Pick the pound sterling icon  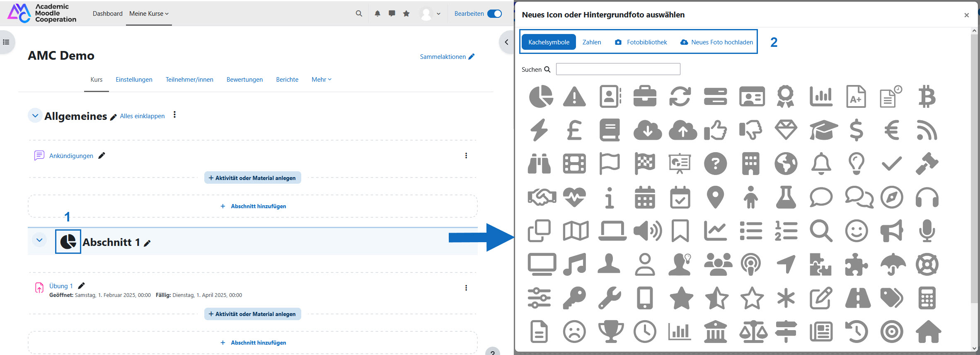coord(574,130)
